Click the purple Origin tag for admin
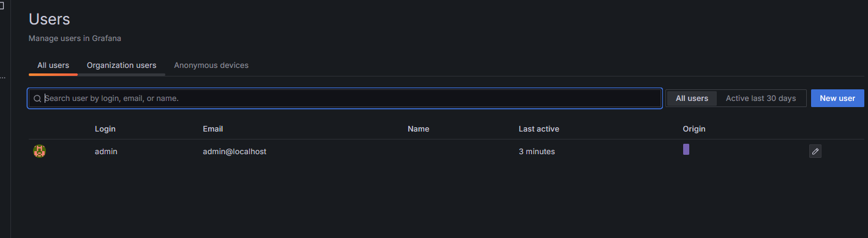Screen dimensions: 868x238 point(686,149)
